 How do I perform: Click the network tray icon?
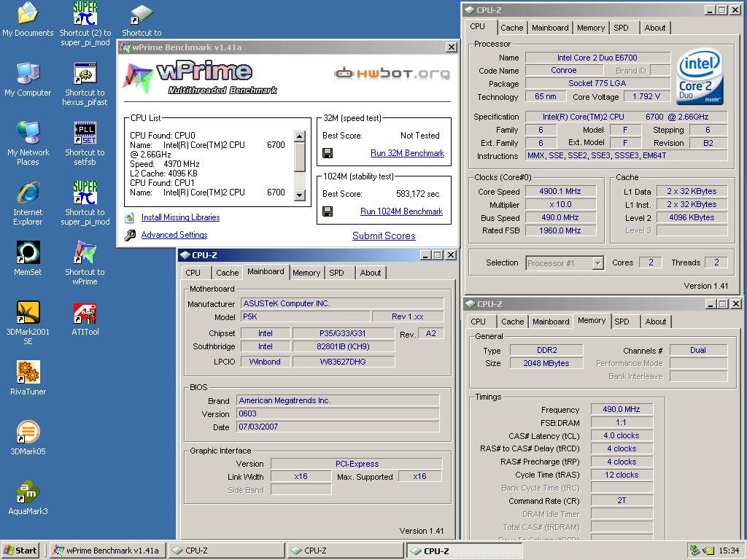[694, 551]
